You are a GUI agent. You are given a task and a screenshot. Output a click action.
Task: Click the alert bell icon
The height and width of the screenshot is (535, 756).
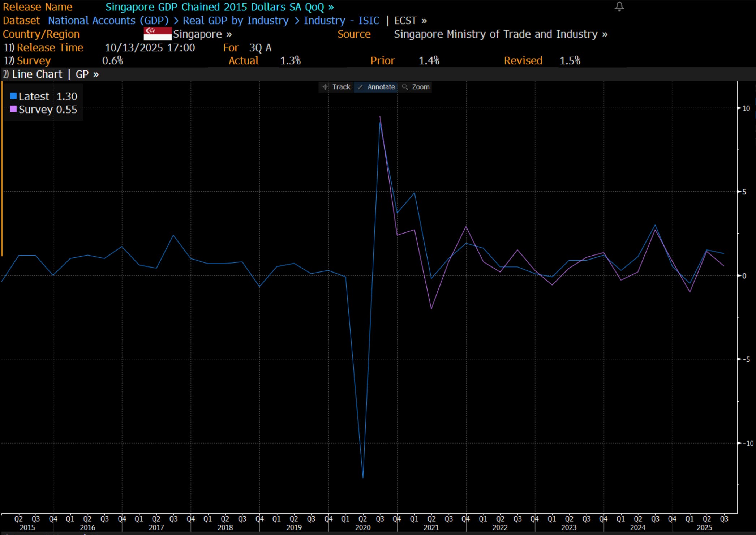[x=619, y=7]
